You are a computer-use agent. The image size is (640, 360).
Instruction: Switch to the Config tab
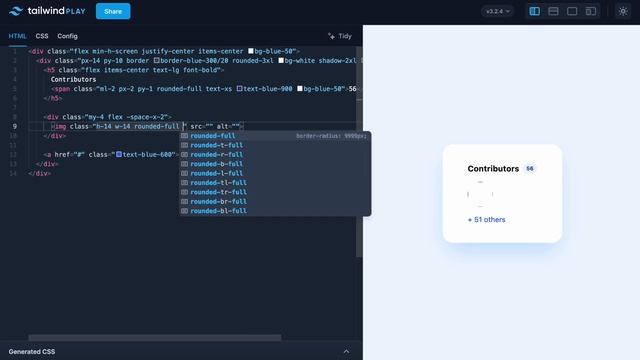click(67, 36)
